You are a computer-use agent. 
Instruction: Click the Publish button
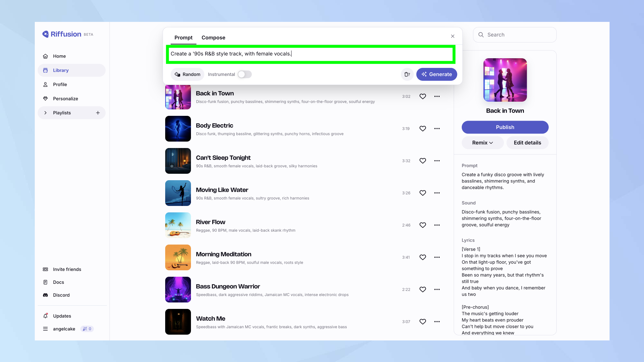[x=505, y=127]
